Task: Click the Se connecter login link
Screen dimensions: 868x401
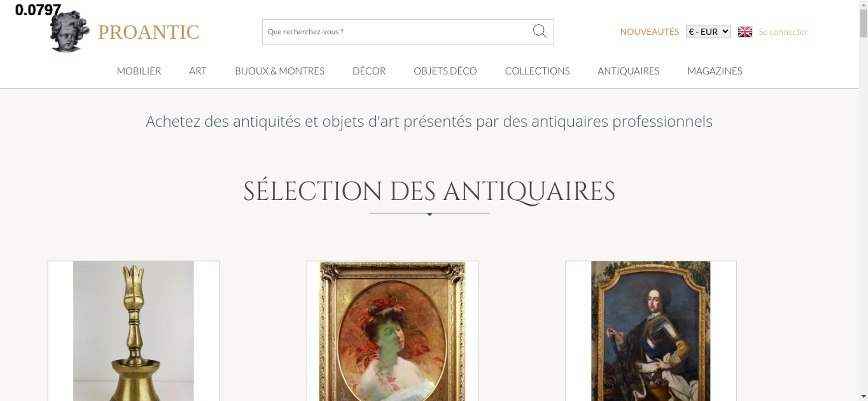Action: (x=783, y=32)
